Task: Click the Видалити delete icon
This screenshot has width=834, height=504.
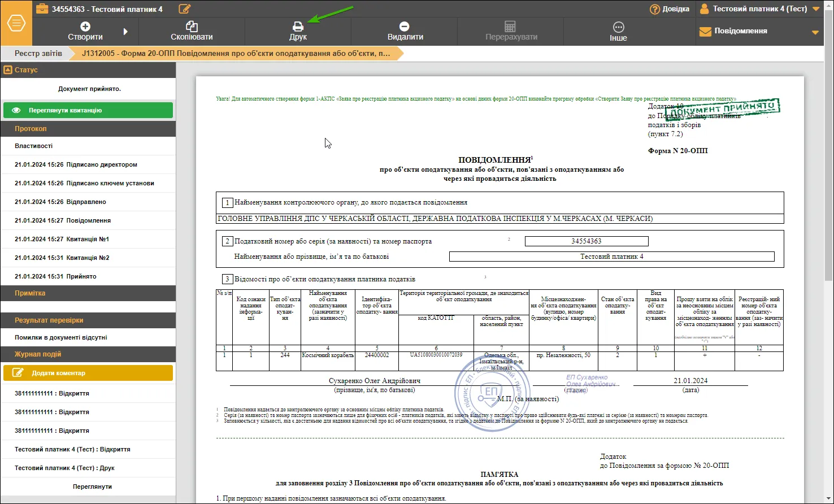Action: tap(404, 27)
